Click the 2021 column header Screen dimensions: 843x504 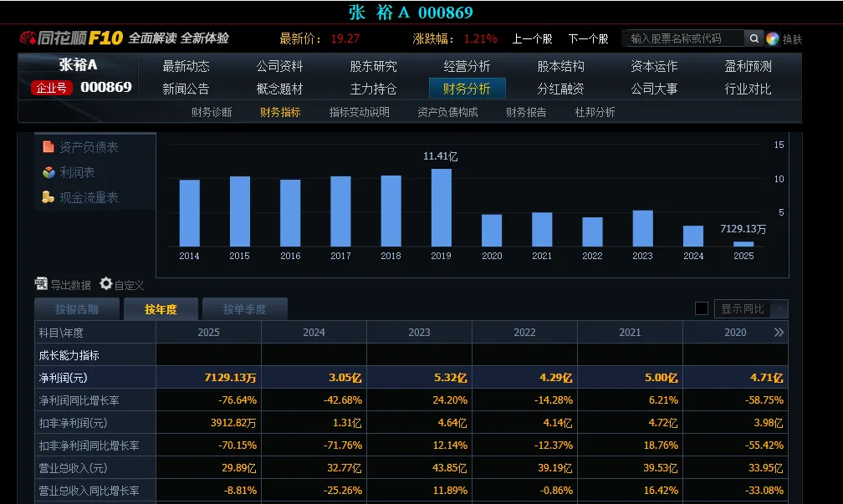(x=630, y=333)
